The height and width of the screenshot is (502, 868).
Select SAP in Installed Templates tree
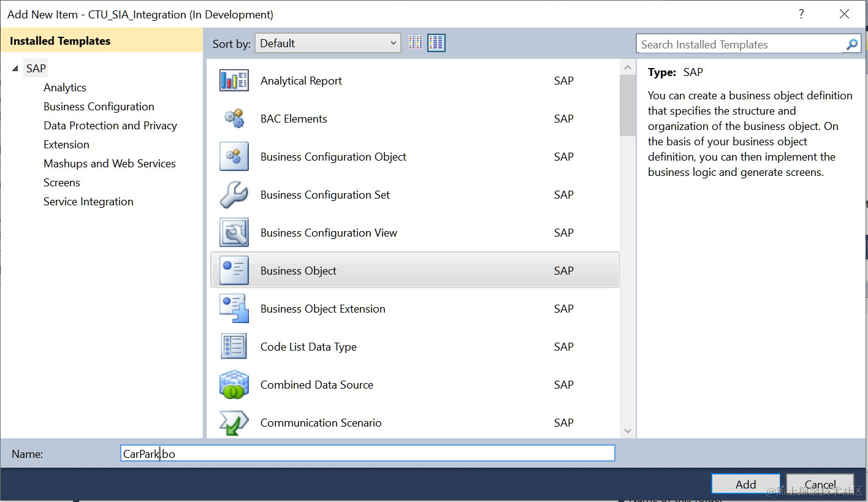(36, 69)
